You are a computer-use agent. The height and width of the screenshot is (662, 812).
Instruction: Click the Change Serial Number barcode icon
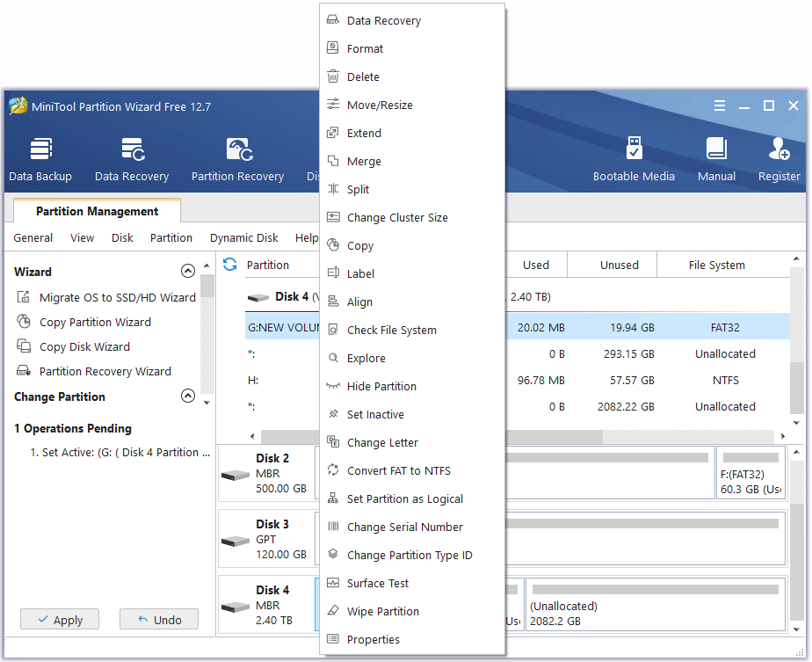pos(333,527)
